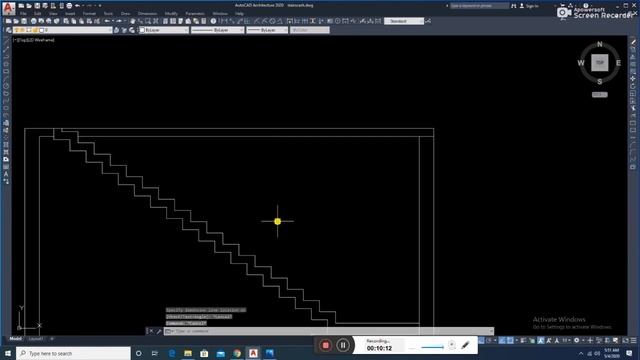This screenshot has width=640, height=360.
Task: Open the File menu
Action: tap(23, 14)
